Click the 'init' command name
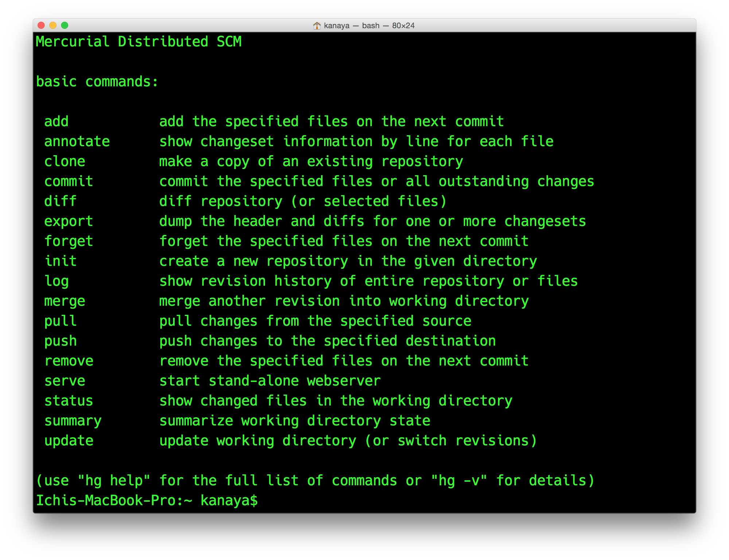Image resolution: width=729 pixels, height=560 pixels. (x=61, y=261)
